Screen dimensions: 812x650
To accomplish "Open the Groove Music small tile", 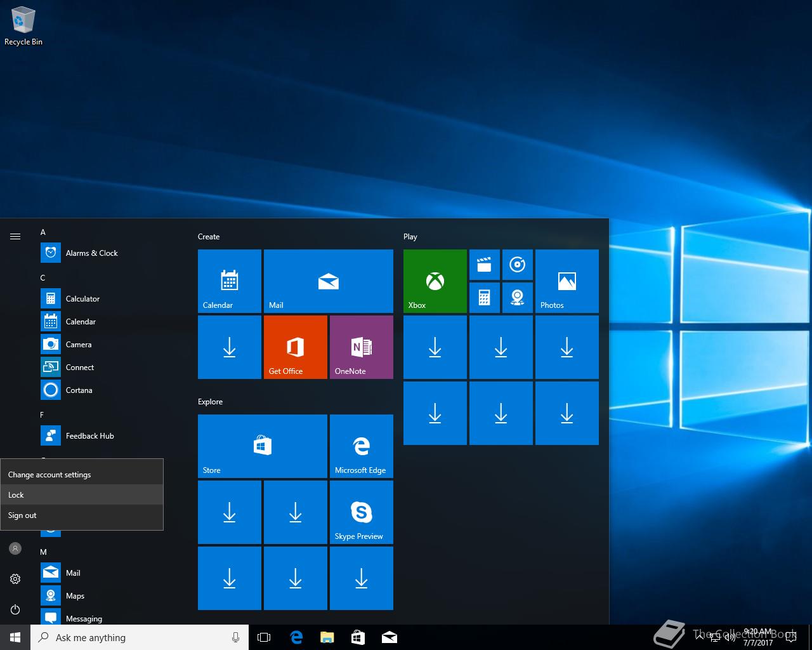I will (x=518, y=265).
